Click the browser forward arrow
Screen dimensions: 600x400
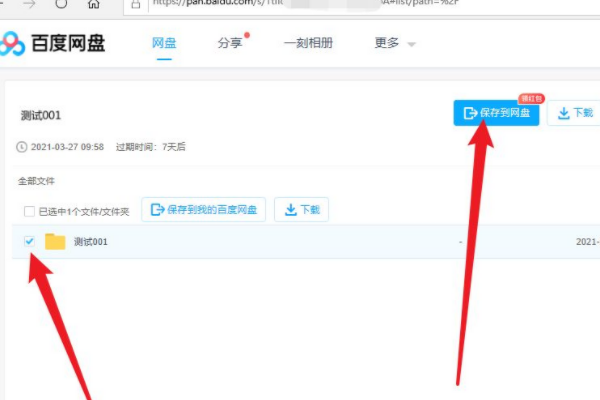click(x=29, y=3)
